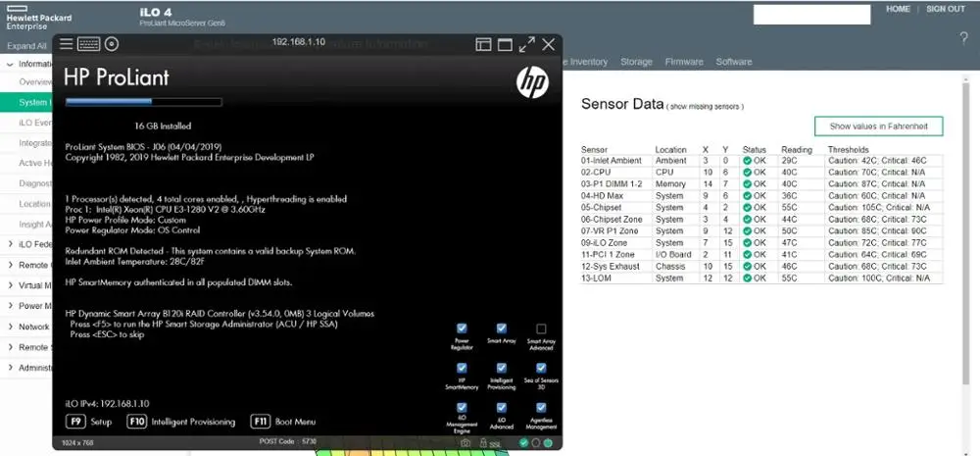This screenshot has width=980, height=456.
Task: Switch console to docked layout icon
Action: 484,44
